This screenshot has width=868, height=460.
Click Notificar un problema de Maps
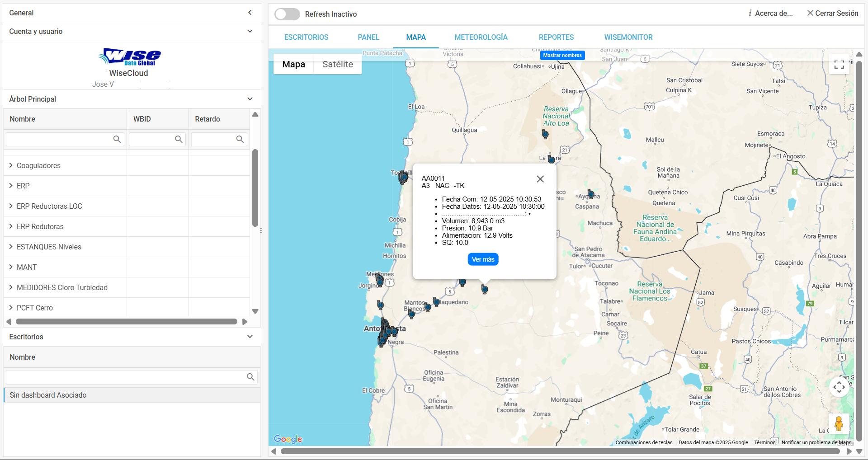(x=816, y=442)
